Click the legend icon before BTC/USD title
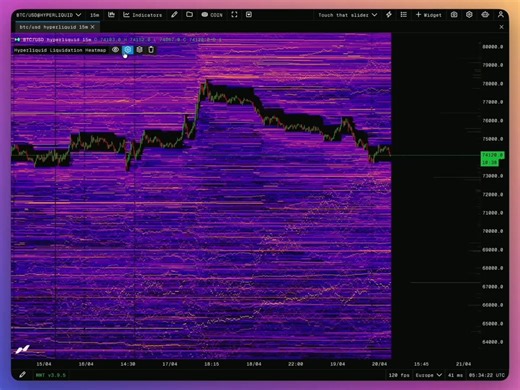The image size is (520, 390). (x=17, y=40)
